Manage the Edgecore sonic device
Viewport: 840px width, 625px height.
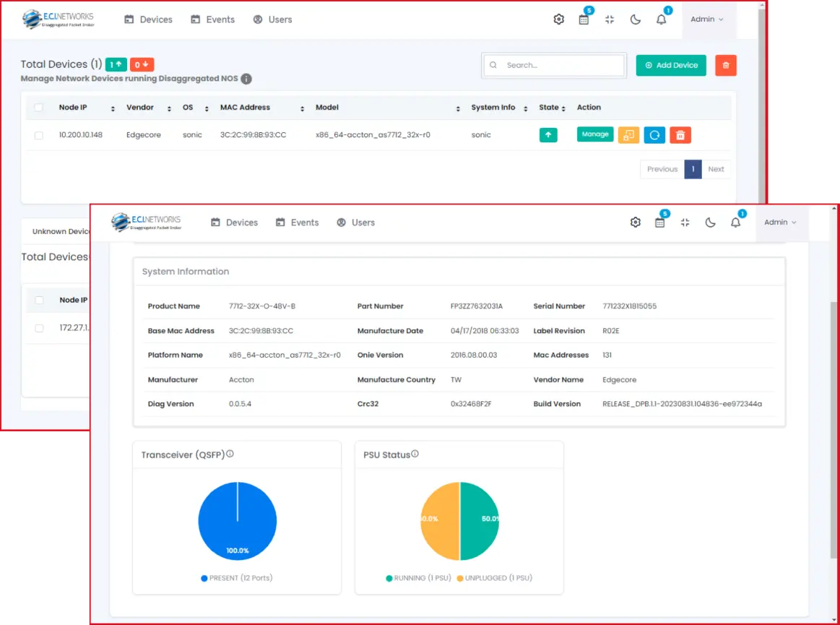click(x=594, y=134)
